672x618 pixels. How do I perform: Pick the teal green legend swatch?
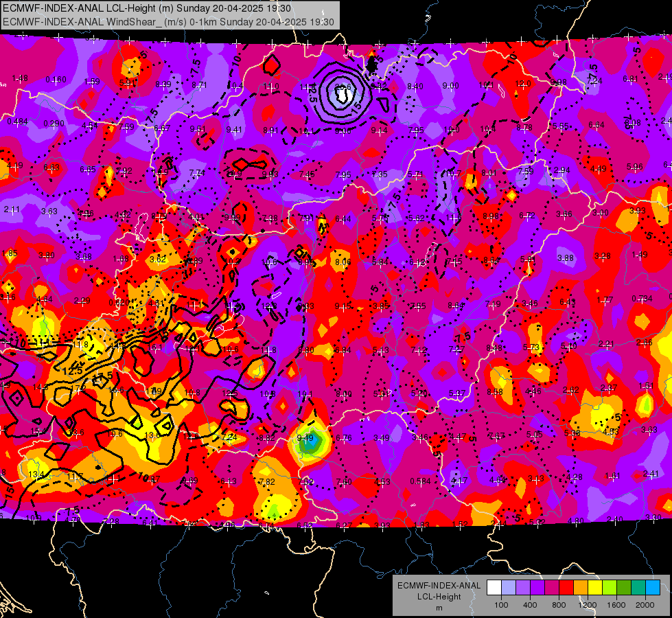(638, 588)
